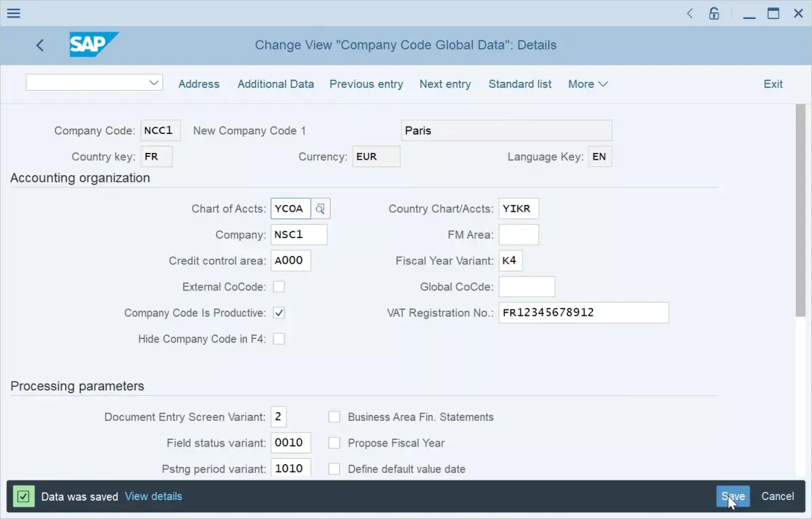Screen dimensions: 812x519
Task: Open search help for Chart of Accts
Action: (321, 208)
